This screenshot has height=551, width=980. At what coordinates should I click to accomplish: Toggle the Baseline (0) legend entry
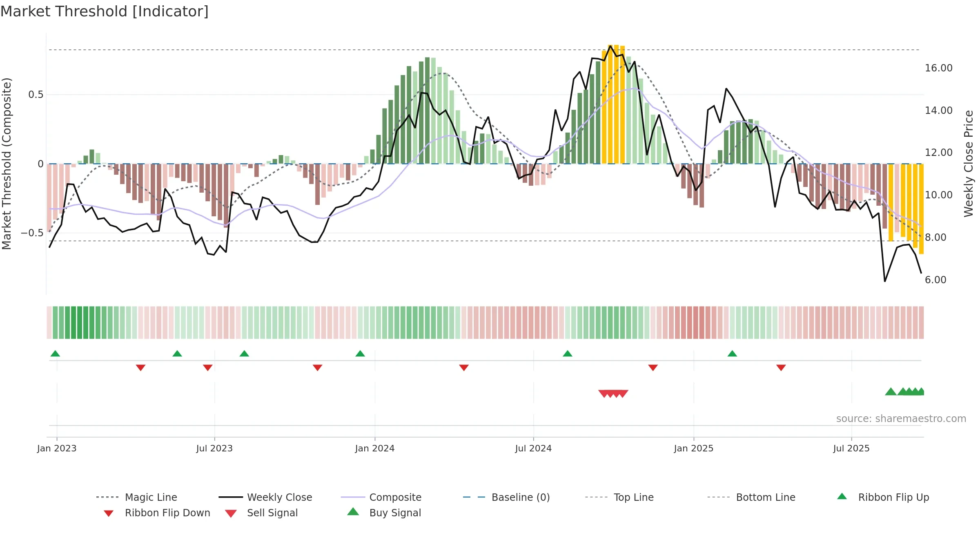pos(506,497)
